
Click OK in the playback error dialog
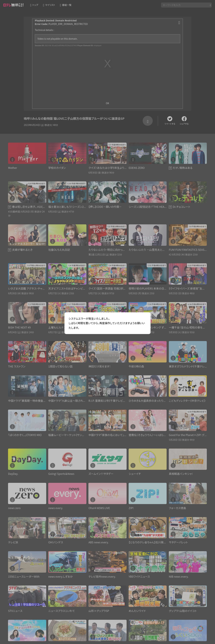click(107, 103)
